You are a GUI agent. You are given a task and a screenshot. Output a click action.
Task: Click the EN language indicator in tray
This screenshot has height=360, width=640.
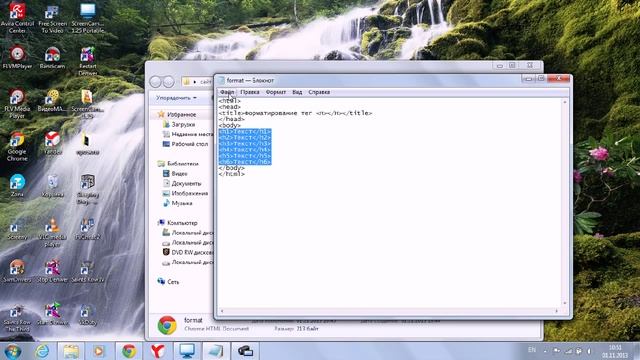point(532,350)
